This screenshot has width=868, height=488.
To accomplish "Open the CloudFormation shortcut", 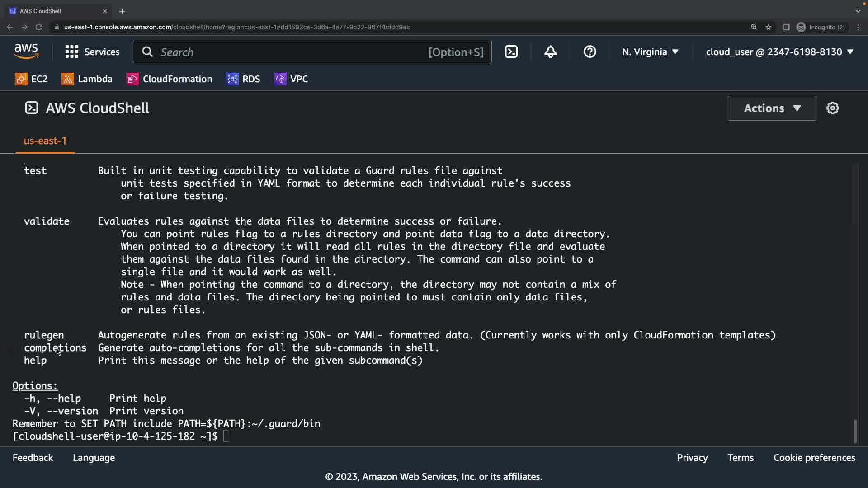I will tap(169, 79).
